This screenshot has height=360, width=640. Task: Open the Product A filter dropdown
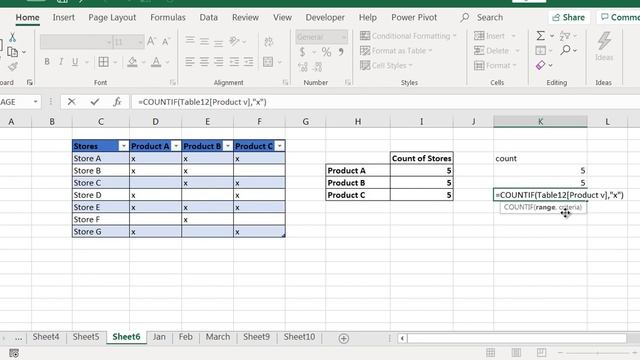176,146
